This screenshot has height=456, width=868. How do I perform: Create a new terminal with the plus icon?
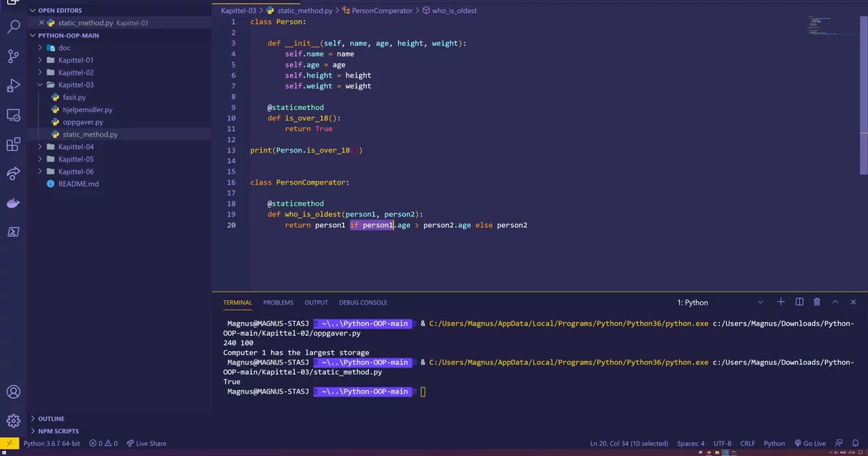pyautogui.click(x=781, y=302)
